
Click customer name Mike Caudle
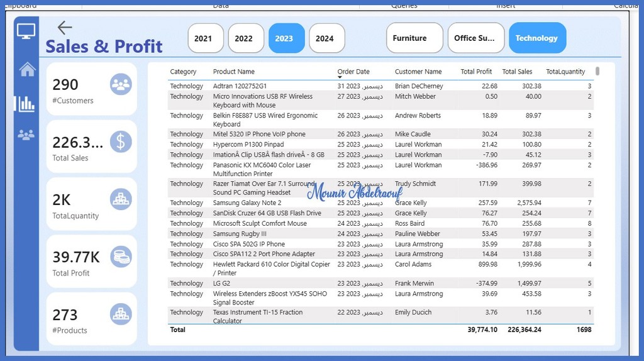click(413, 134)
